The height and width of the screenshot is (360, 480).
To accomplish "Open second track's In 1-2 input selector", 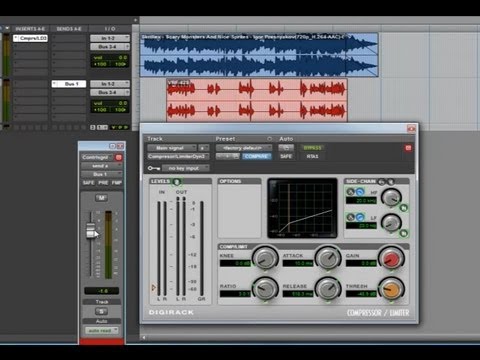I will click(110, 84).
